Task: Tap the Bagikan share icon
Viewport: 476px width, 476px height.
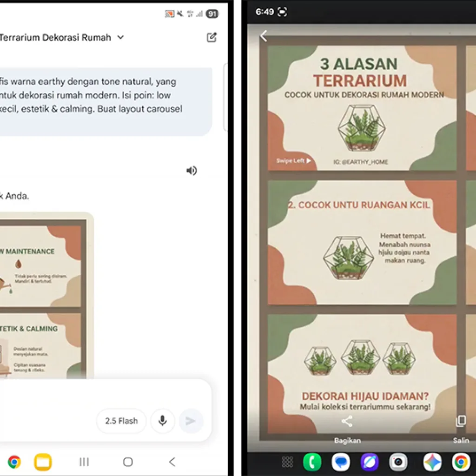Action: coord(347,421)
